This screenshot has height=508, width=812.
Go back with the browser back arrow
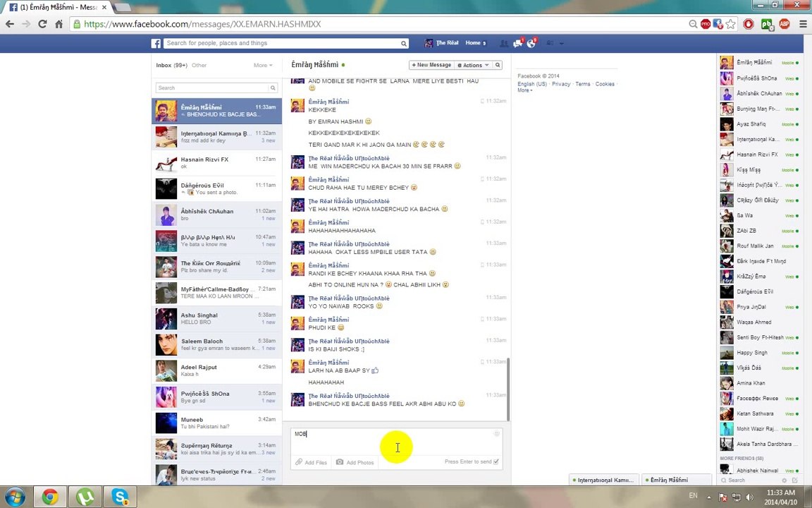(9, 24)
